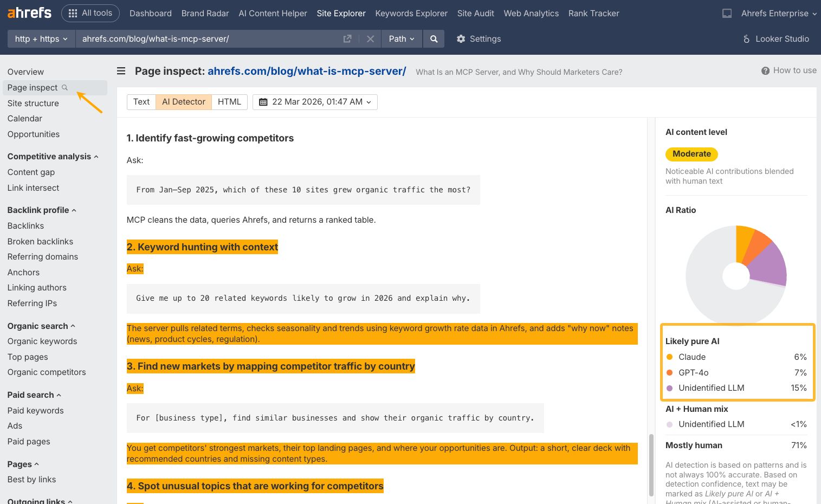Image resolution: width=821 pixels, height=504 pixels.
Task: Open target URL via external link icon
Action: [x=347, y=38]
